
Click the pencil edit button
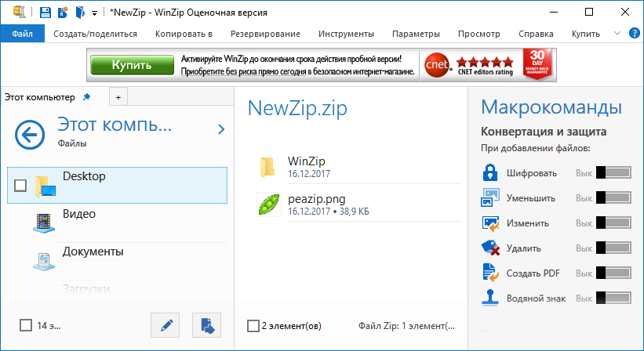[165, 325]
